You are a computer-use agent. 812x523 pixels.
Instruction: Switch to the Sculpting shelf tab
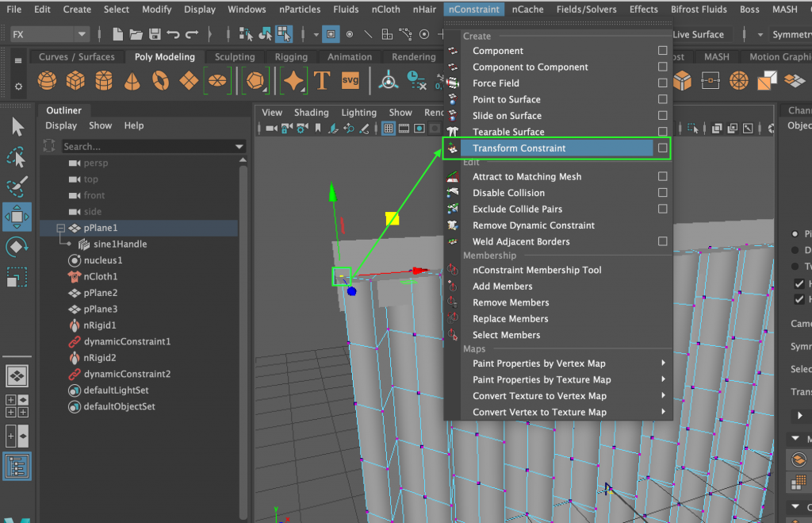(x=234, y=56)
